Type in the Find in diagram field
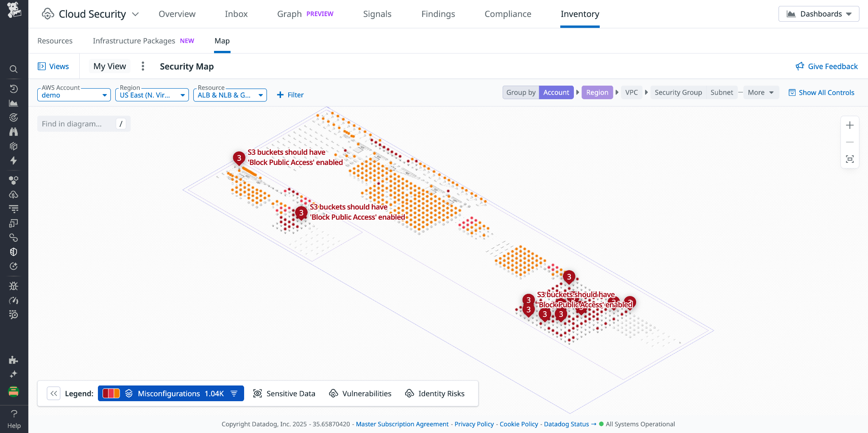 [x=76, y=123]
